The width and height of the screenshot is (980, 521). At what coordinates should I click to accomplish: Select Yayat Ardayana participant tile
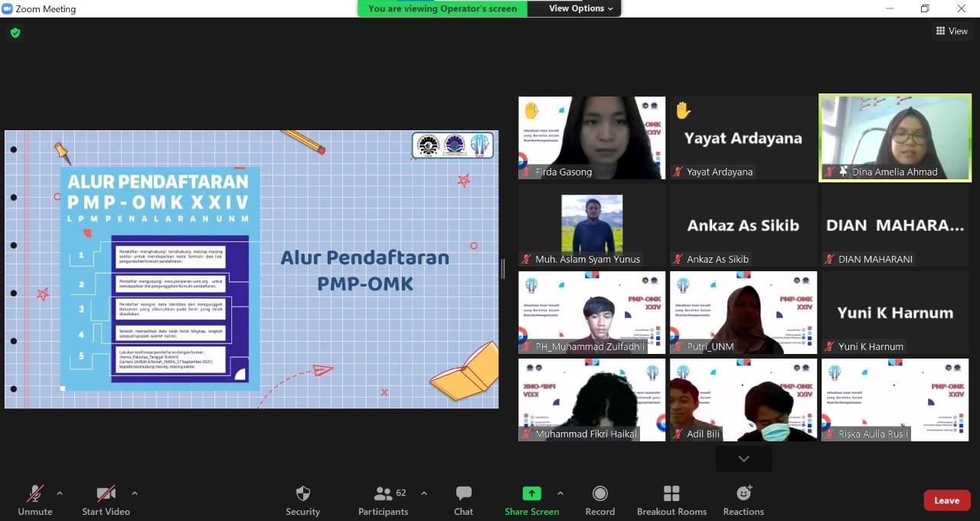(x=743, y=138)
